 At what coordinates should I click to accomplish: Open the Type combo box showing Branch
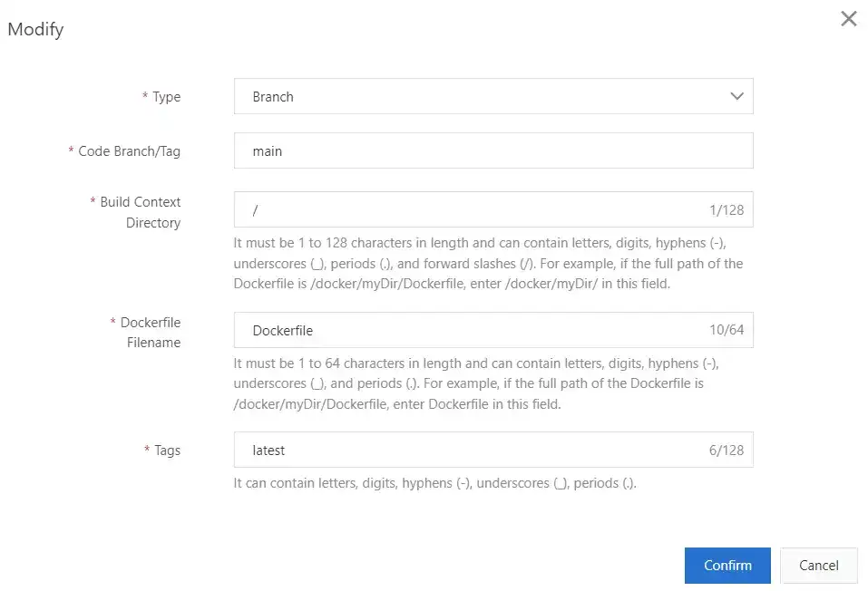(481, 96)
